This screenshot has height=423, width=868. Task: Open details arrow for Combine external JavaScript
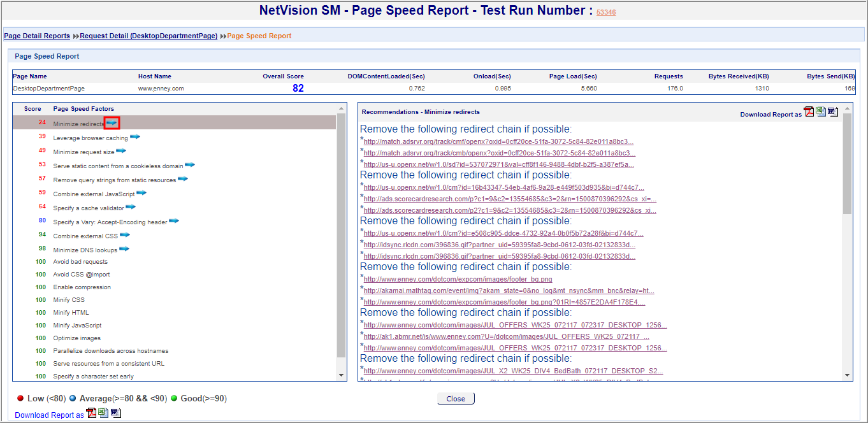(141, 193)
